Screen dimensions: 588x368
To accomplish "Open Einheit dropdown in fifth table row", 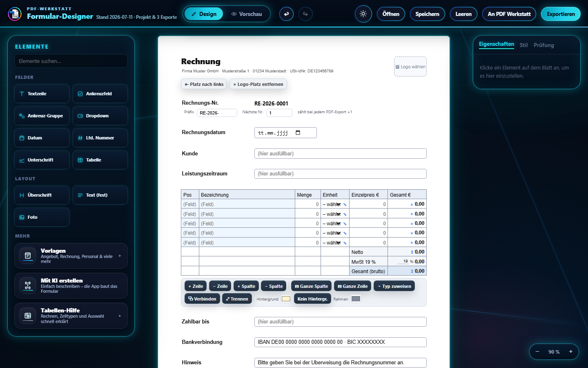I will click(x=332, y=243).
